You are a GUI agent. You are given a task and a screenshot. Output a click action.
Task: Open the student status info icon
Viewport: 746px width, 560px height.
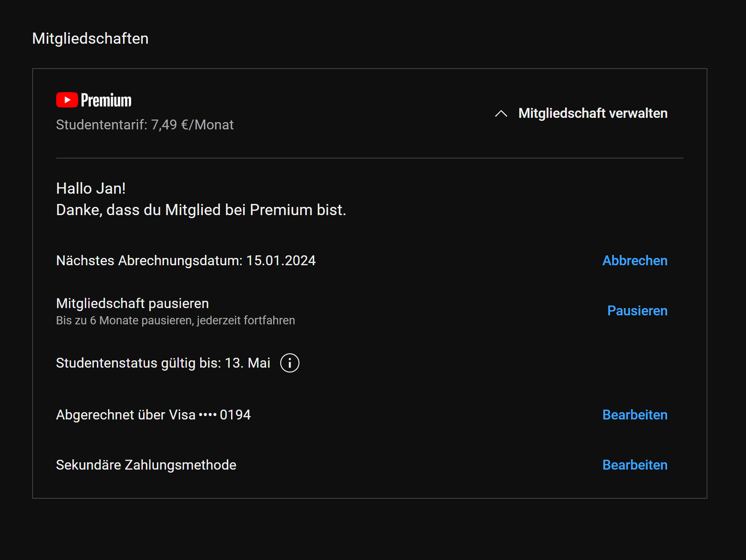coord(289,363)
